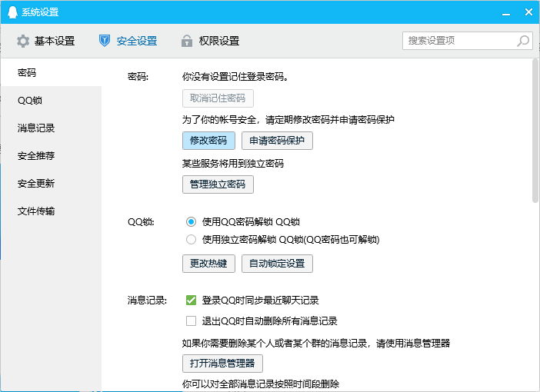Click the magnifier search icon
This screenshot has width=540, height=392.
pyautogui.click(x=523, y=41)
